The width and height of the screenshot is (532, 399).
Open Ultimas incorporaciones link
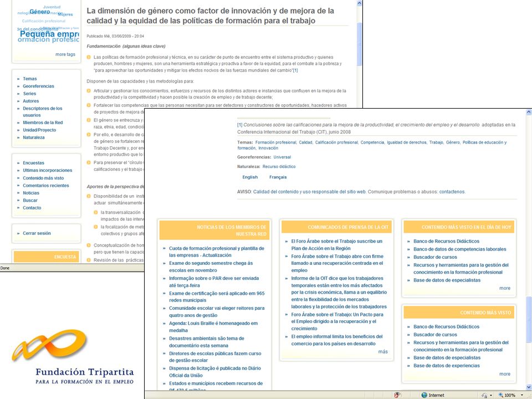coord(48,170)
